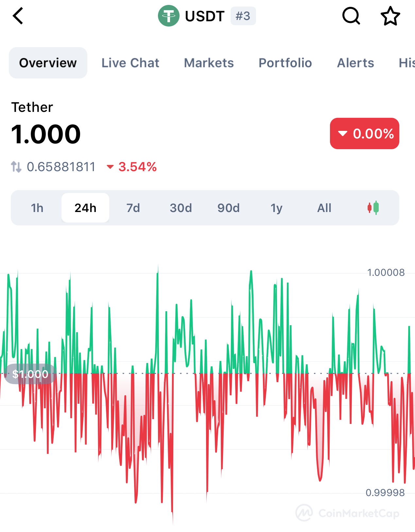The height and width of the screenshot is (532, 415).
Task: Tap the swap arrows conversion icon
Action: click(x=16, y=167)
